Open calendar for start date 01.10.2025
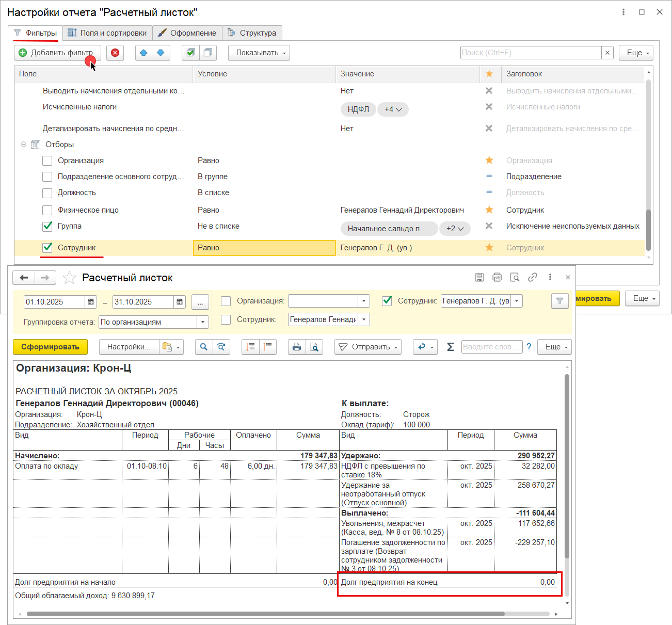The height and width of the screenshot is (625, 672). coord(91,302)
